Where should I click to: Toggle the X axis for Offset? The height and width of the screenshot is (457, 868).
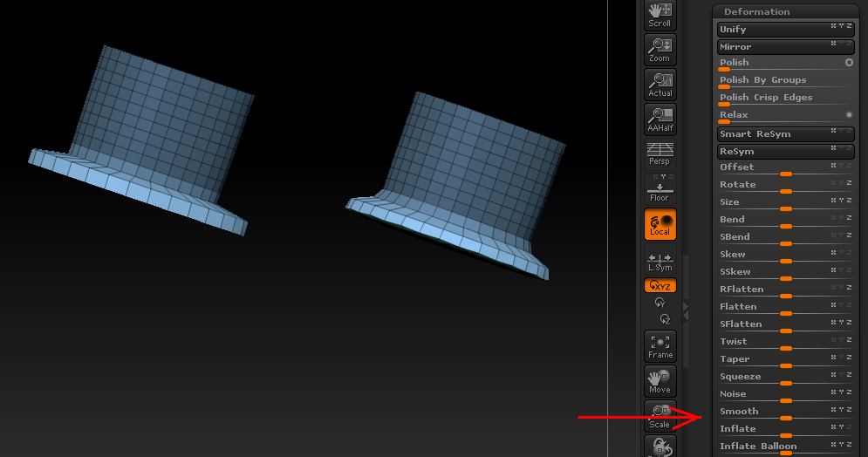pyautogui.click(x=833, y=166)
